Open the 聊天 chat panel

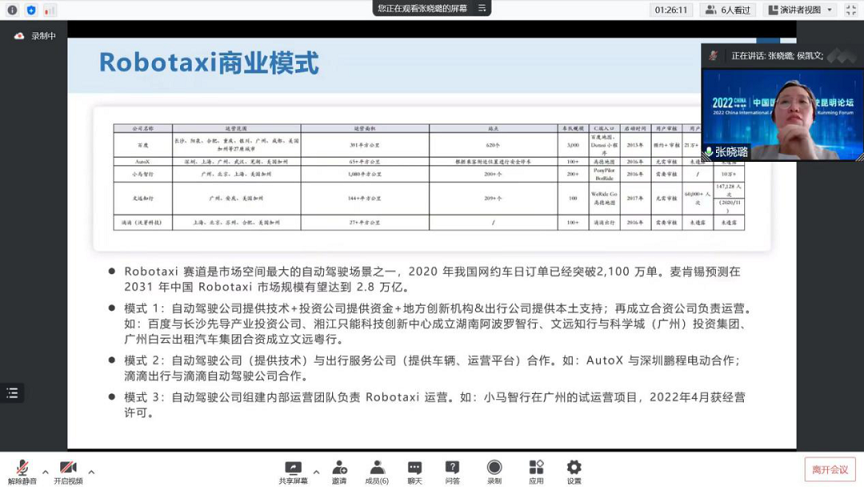tap(414, 472)
